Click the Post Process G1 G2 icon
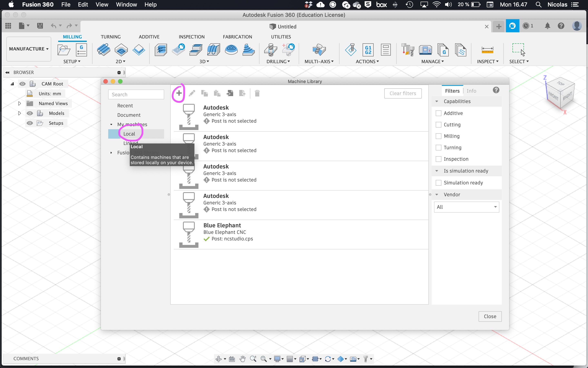 [x=368, y=50]
